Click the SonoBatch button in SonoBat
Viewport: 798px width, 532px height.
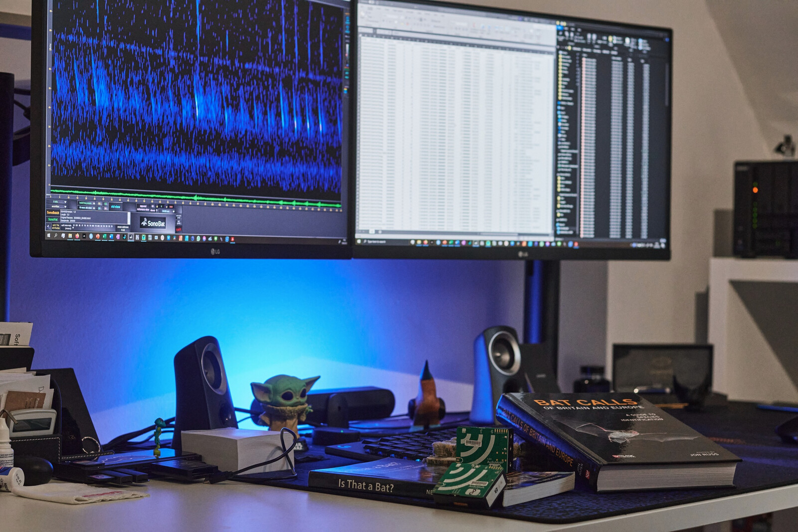point(53,212)
